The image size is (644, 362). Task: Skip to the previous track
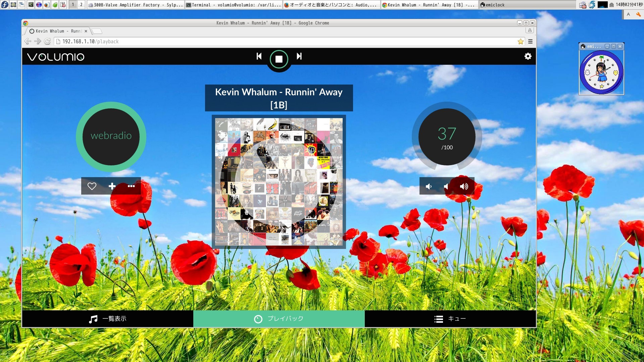pos(259,56)
